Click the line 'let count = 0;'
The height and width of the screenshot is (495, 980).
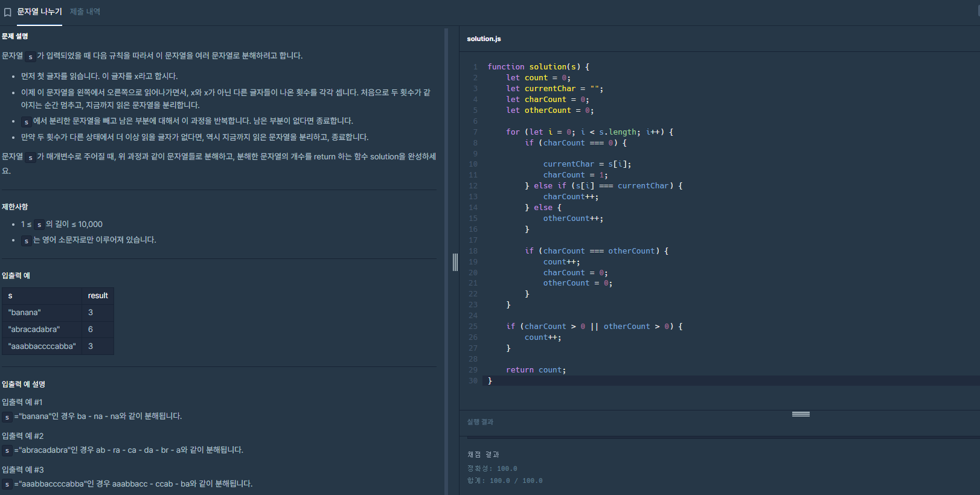538,78
